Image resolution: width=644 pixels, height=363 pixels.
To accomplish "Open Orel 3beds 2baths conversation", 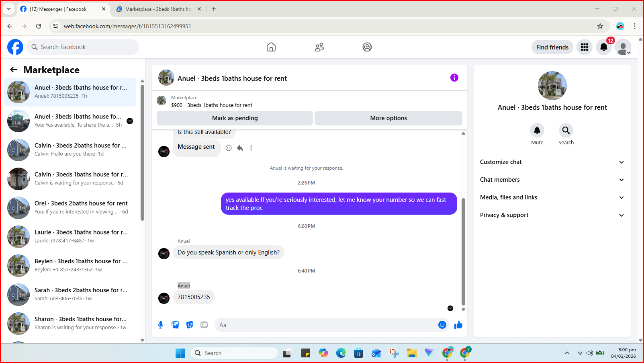I will tap(70, 208).
